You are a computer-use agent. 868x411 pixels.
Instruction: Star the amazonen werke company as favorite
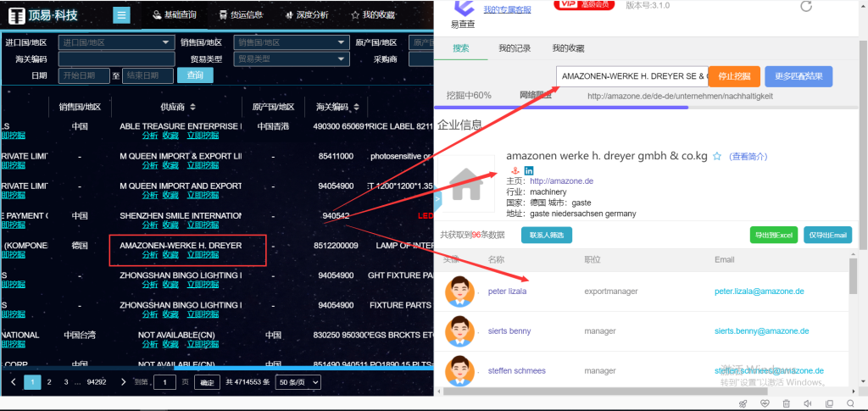coord(717,157)
